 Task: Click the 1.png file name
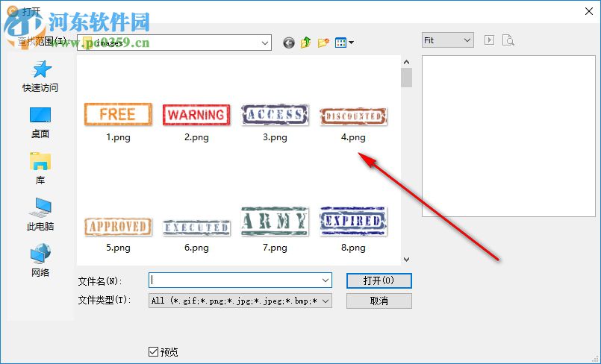point(118,137)
